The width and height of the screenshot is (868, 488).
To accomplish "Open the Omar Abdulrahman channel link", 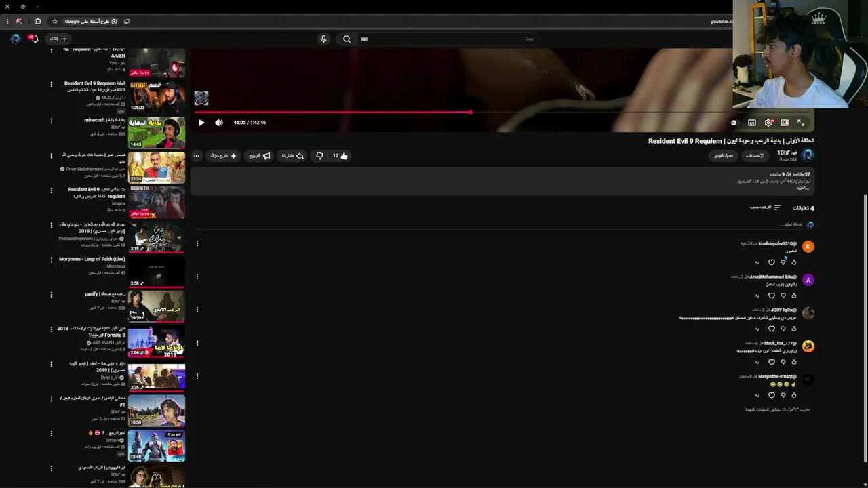I will (x=96, y=169).
